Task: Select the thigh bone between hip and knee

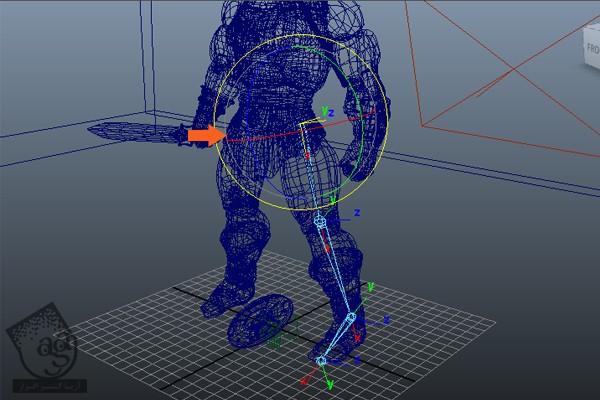Action: tap(310, 172)
